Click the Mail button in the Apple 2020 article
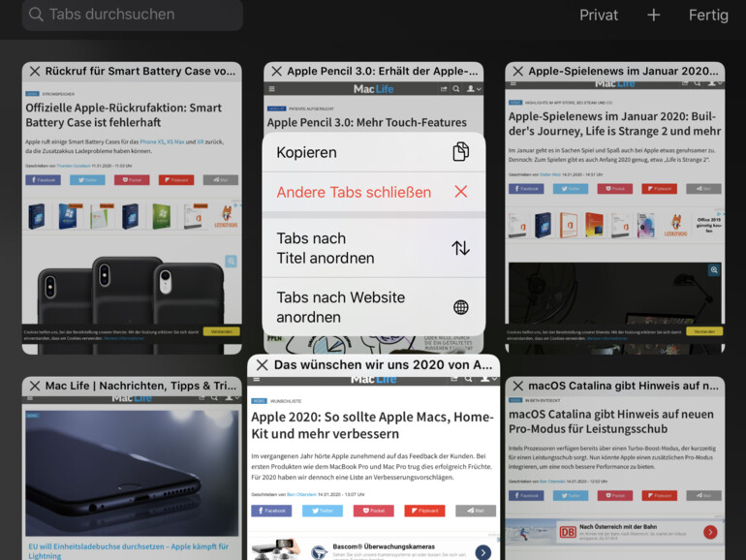 476,511
